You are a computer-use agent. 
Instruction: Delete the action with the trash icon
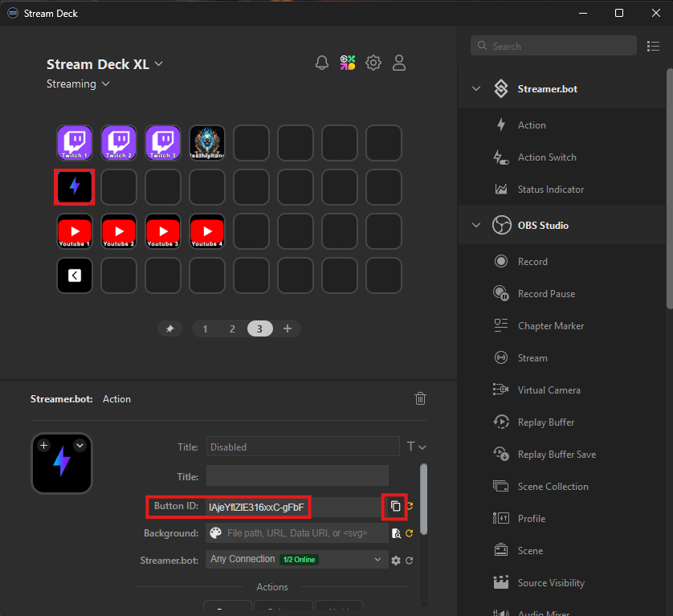[x=420, y=398]
